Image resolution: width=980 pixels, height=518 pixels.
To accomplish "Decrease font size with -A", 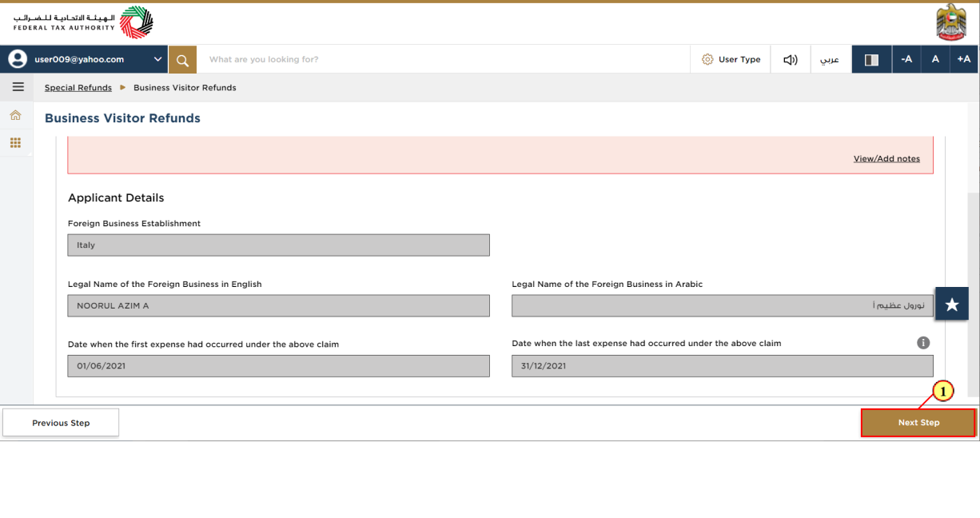I will click(x=906, y=59).
